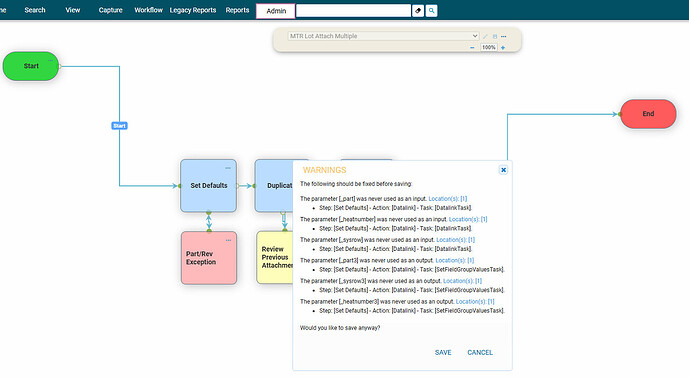Click the SAVE button in Warnings dialog
This screenshot has height=378, width=689.
(x=443, y=353)
